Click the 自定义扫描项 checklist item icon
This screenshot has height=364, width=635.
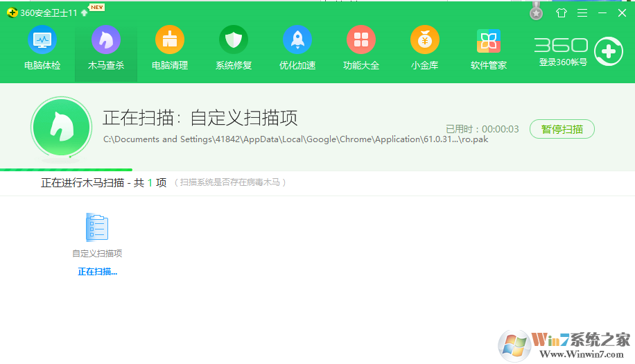coord(97,227)
